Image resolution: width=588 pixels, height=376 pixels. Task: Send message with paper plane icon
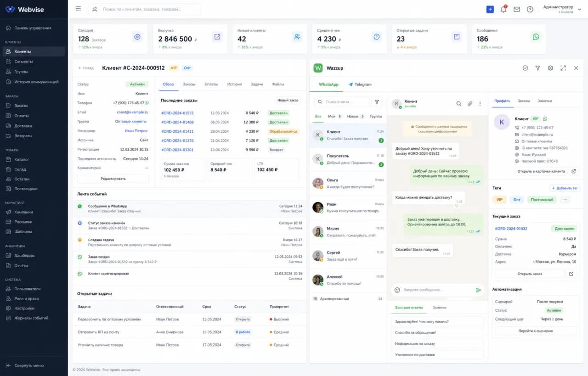click(479, 290)
